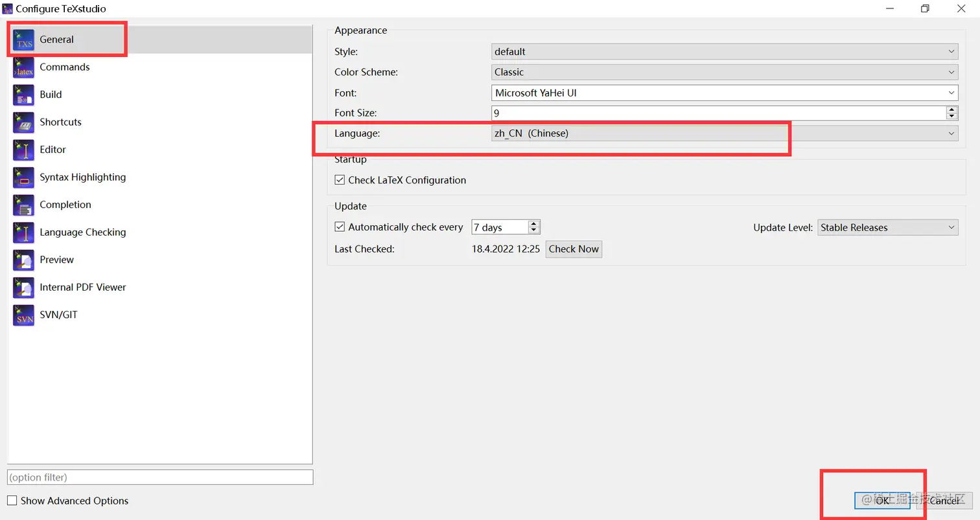Go to Shortcuts settings

[x=160, y=122]
